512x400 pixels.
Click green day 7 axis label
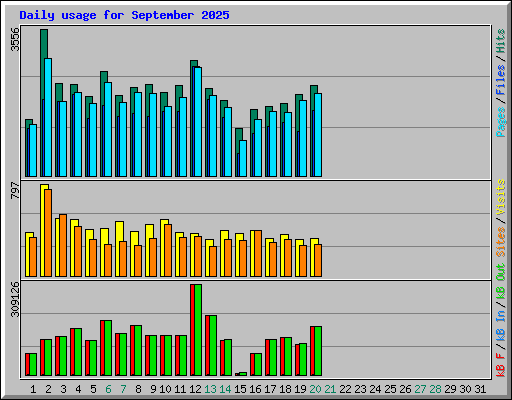click(x=123, y=389)
